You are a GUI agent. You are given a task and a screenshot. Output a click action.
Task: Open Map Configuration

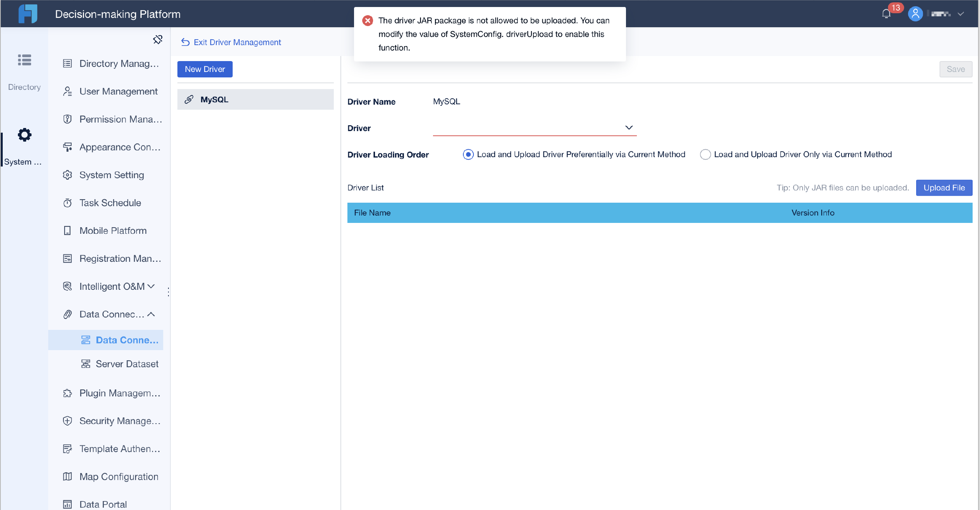pyautogui.click(x=119, y=476)
